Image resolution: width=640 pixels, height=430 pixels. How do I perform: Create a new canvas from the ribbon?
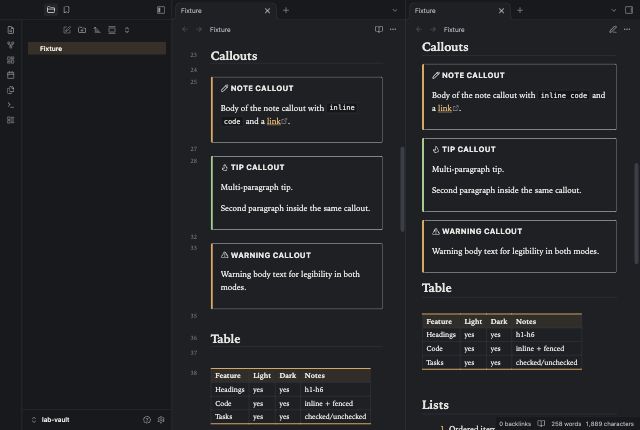coord(11,60)
